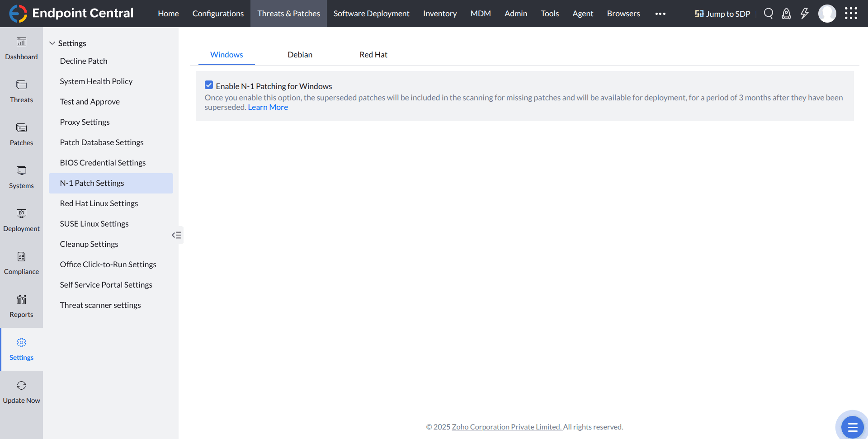Switch to the Debian tab

pos(300,55)
